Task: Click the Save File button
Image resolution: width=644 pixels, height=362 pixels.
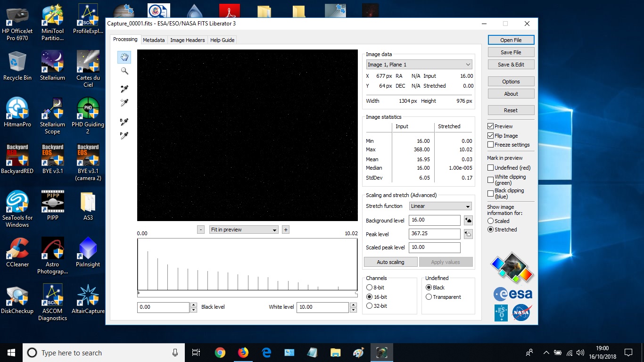Action: [511, 52]
